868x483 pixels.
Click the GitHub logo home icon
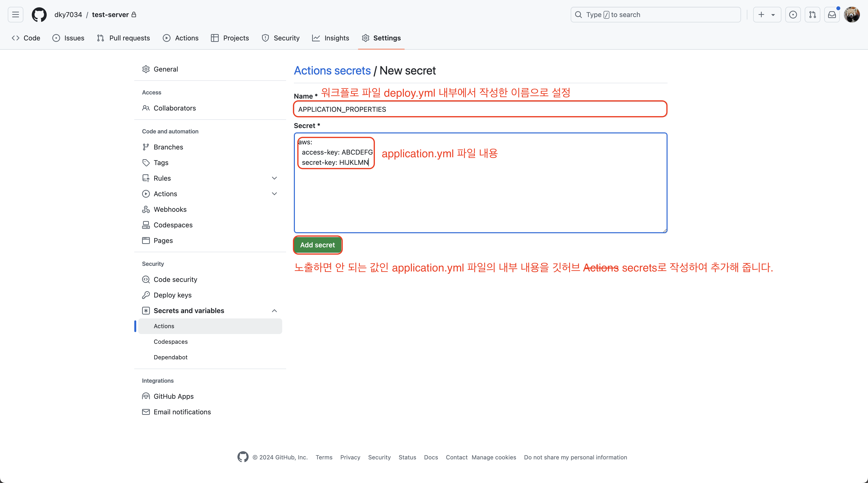coord(39,15)
